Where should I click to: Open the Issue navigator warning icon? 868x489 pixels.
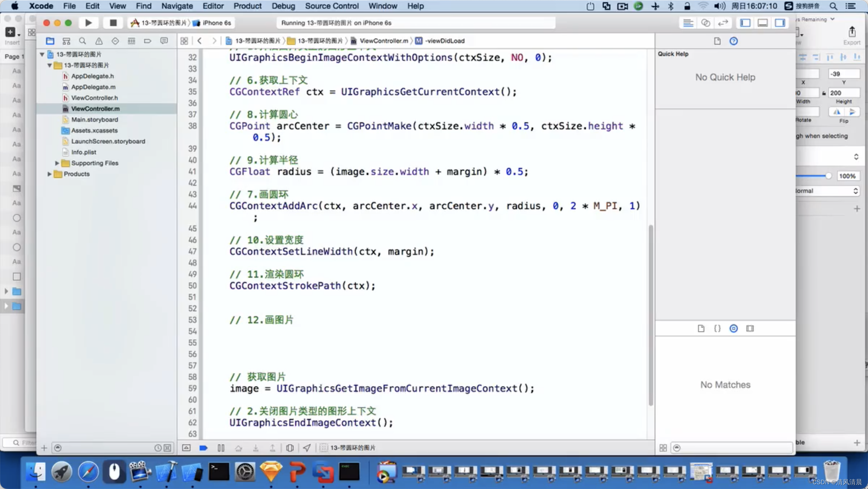[x=99, y=41]
